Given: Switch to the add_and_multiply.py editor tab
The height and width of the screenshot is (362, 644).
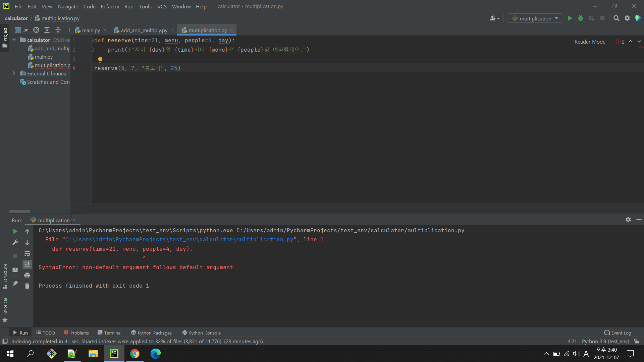Looking at the screenshot, I should [144, 30].
